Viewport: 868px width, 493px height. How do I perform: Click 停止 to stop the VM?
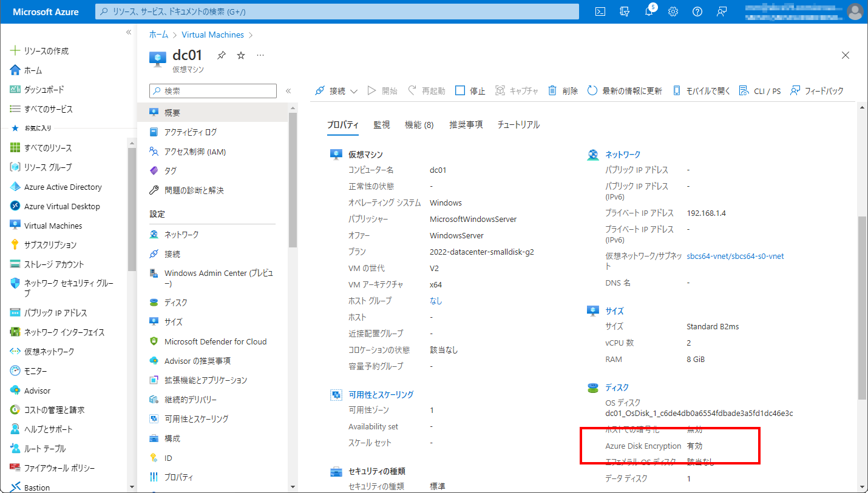470,91
